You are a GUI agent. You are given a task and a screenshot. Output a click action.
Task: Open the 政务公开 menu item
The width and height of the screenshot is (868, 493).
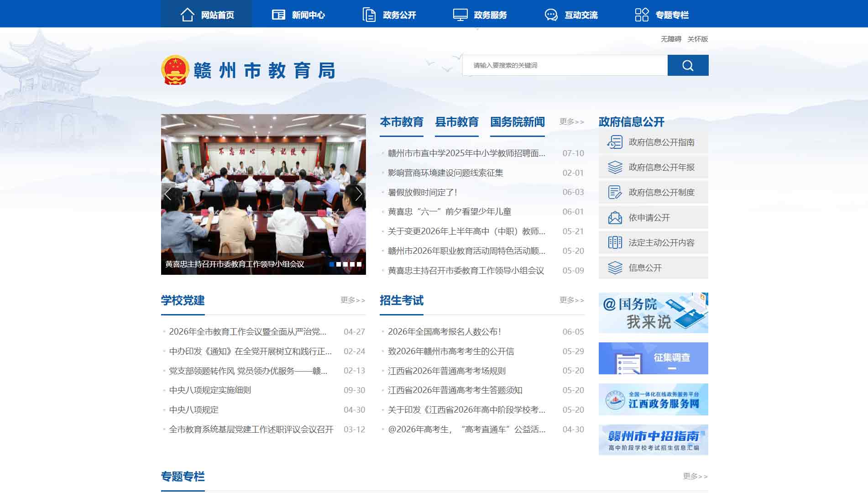pyautogui.click(x=389, y=15)
